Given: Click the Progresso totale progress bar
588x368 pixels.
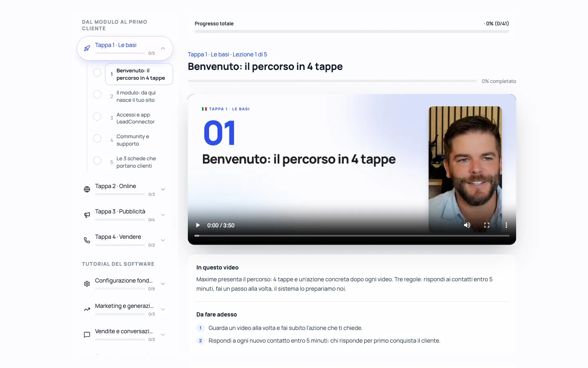Looking at the screenshot, I should (352, 31).
